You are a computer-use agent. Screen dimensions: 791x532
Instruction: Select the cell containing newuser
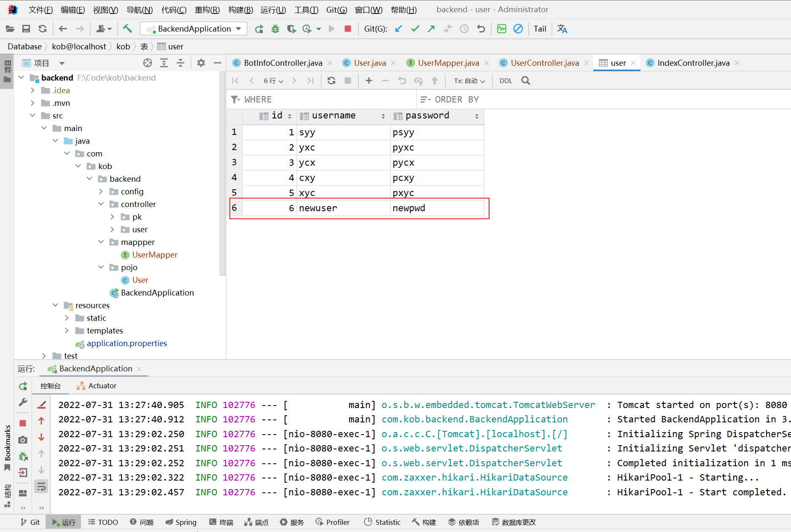click(x=343, y=208)
